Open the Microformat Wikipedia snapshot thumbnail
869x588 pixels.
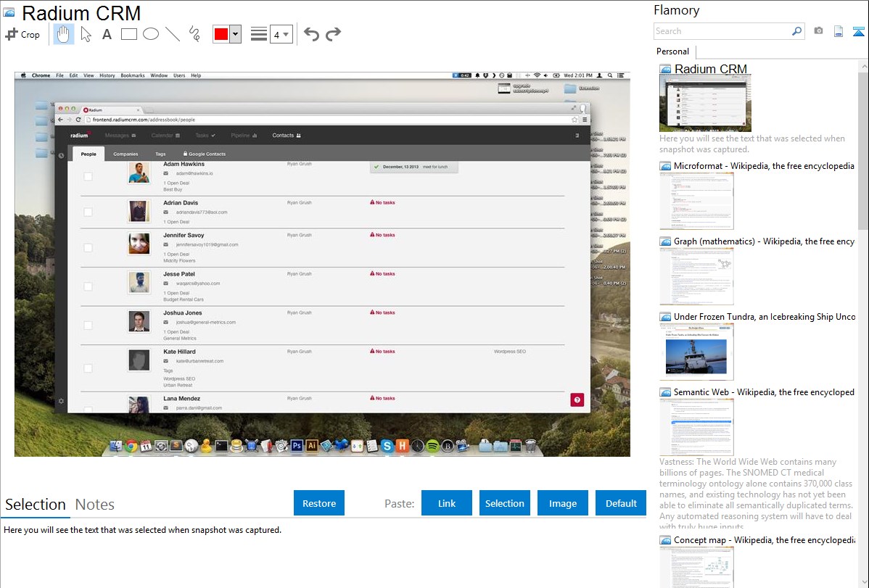pyautogui.click(x=696, y=201)
